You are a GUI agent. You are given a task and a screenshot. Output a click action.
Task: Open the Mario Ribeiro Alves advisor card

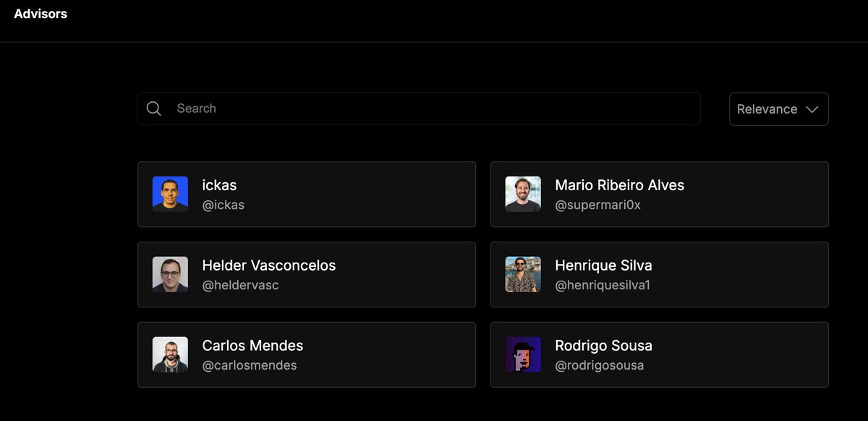pyautogui.click(x=660, y=194)
